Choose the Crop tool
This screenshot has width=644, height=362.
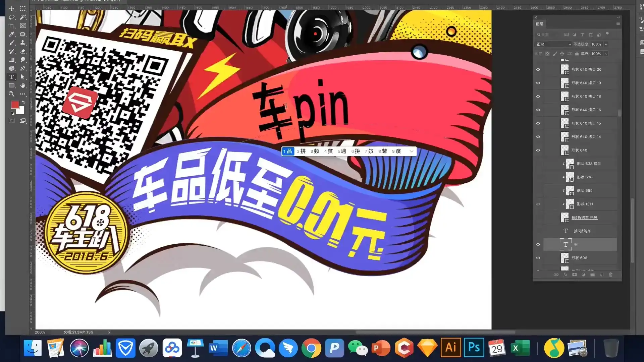point(12,25)
